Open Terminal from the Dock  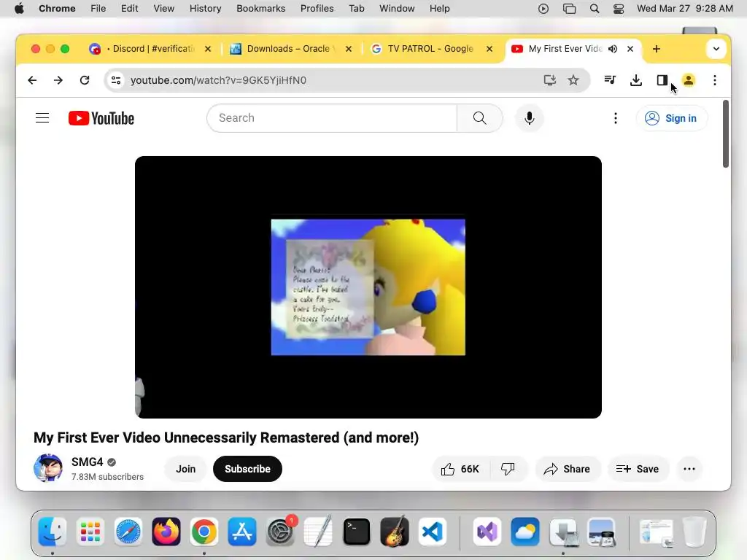tap(356, 532)
